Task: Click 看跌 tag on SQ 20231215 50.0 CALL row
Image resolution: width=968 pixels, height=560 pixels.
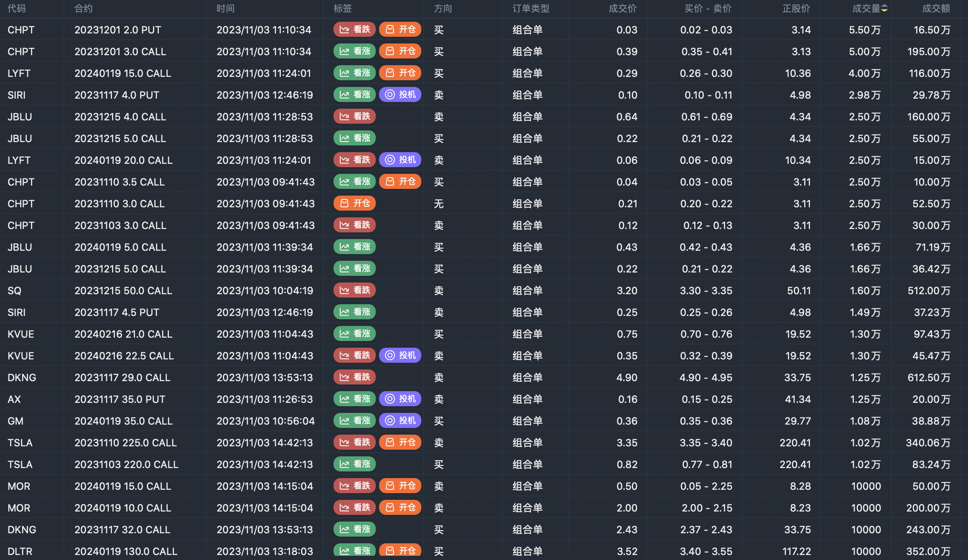Action: tap(354, 290)
